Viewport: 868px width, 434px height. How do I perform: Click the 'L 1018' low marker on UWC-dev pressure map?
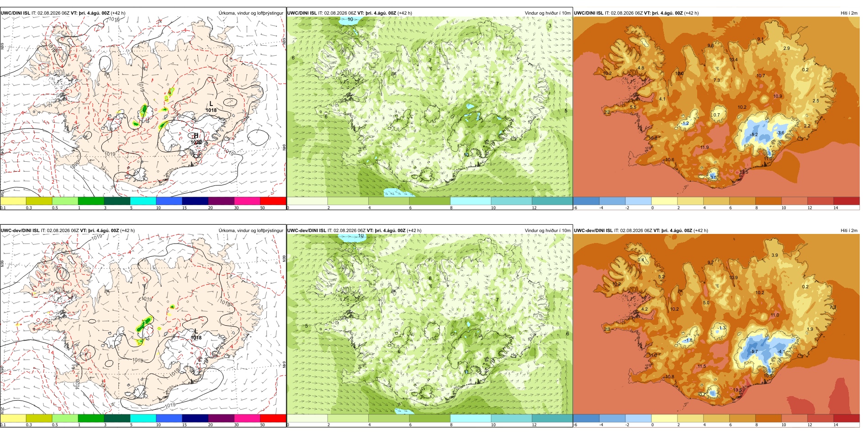196,334
